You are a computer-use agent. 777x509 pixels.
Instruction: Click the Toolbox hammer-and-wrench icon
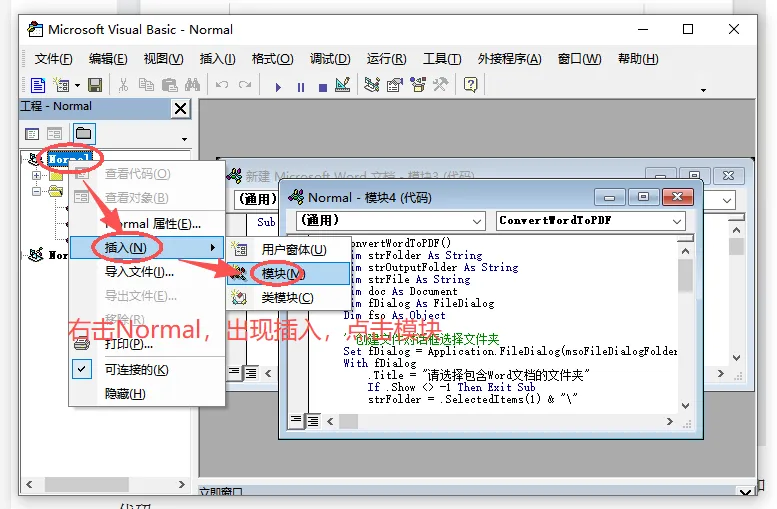[441, 85]
